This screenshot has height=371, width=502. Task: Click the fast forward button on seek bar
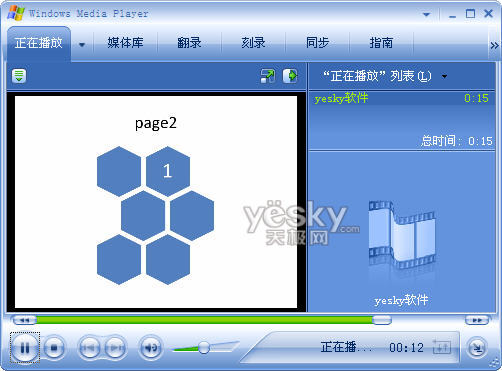click(477, 320)
